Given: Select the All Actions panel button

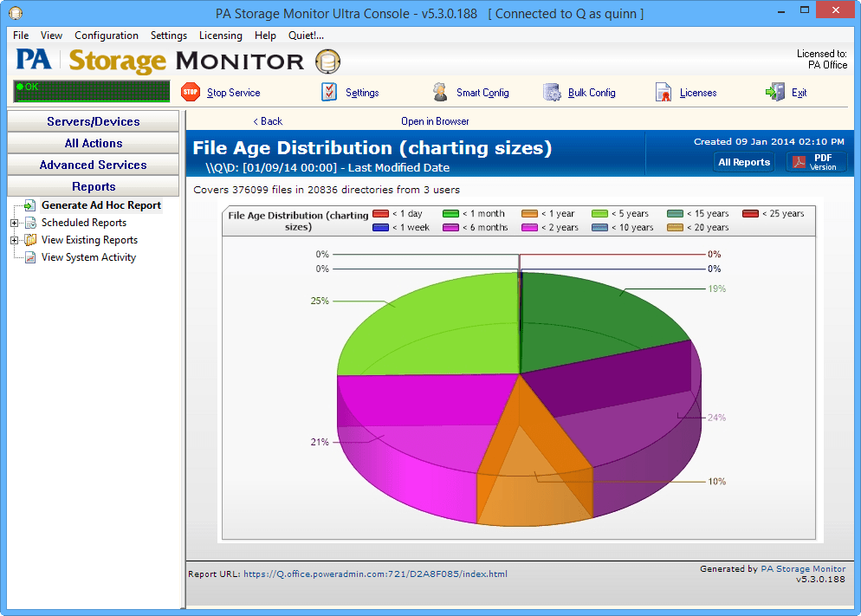Looking at the screenshot, I should (x=94, y=143).
